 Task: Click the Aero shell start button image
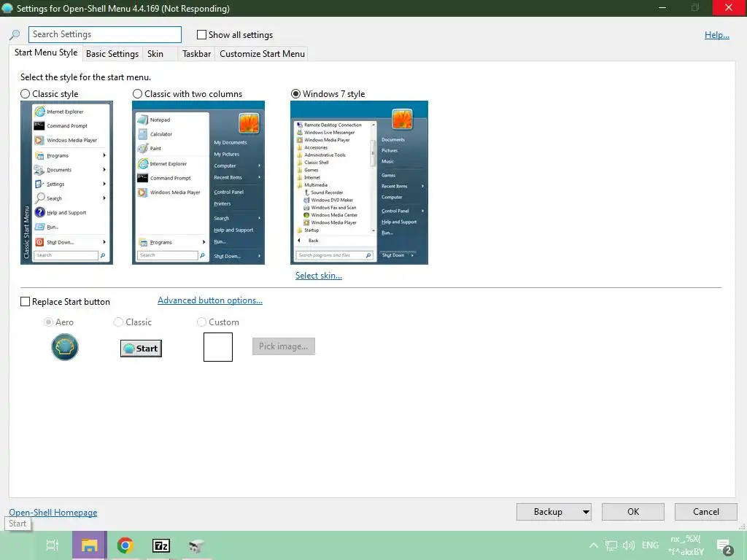tap(65, 347)
